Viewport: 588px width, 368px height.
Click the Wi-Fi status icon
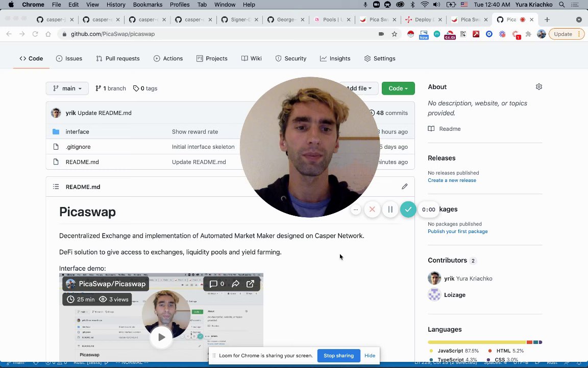pos(425,5)
